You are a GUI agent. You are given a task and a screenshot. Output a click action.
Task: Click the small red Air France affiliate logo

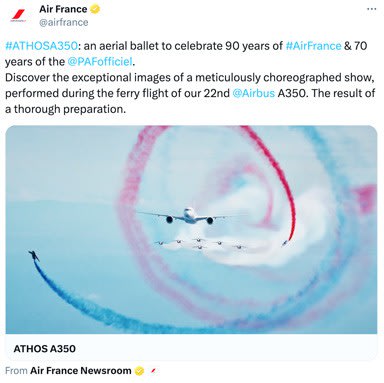[x=153, y=371]
